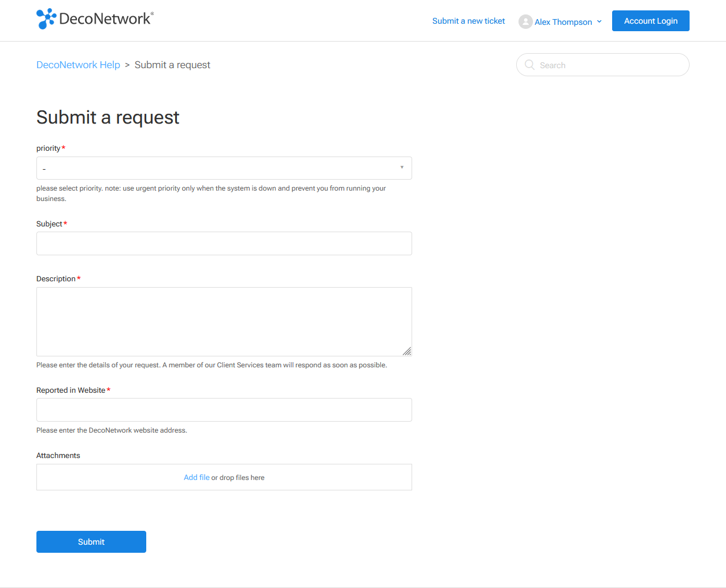Click the user avatar icon beside Alex Thompson
This screenshot has height=588, width=726.
coord(525,21)
